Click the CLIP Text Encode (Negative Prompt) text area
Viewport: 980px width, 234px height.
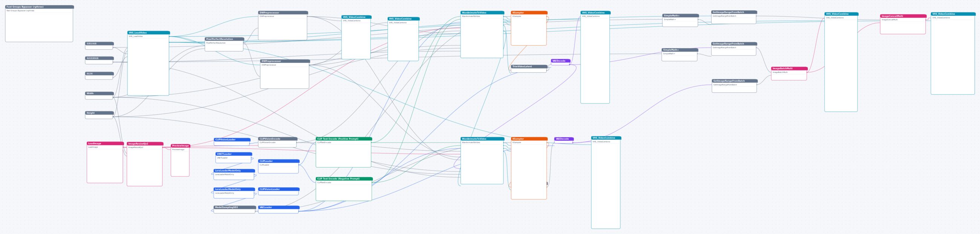pyautogui.click(x=343, y=192)
